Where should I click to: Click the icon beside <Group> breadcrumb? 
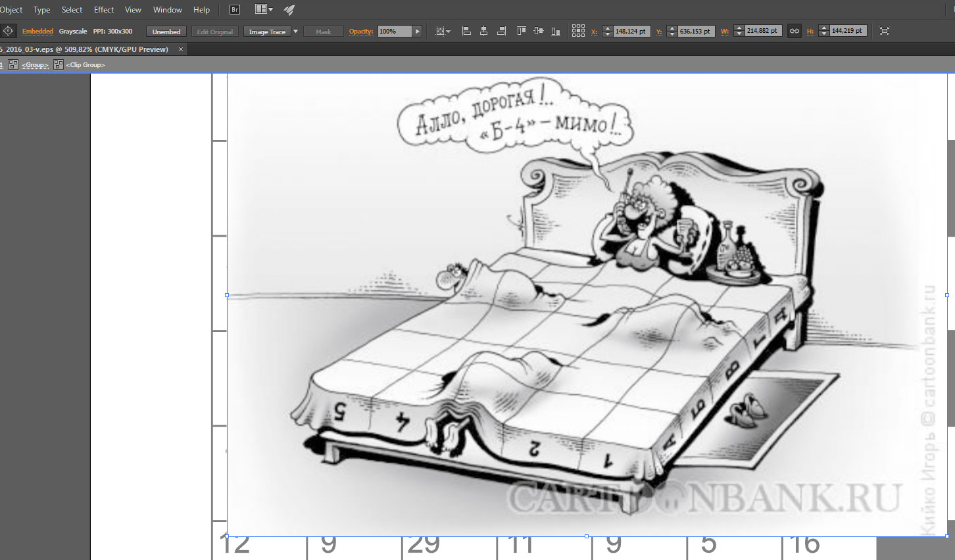pos(13,64)
